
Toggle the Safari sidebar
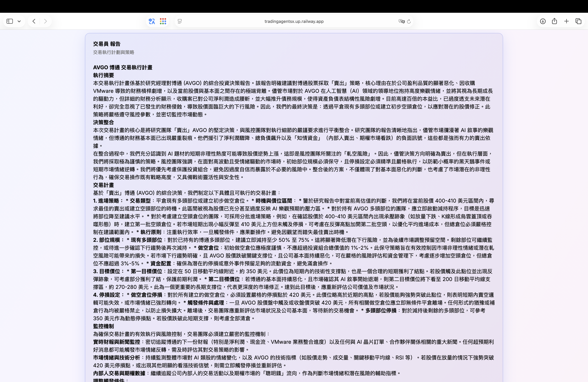[x=10, y=21]
